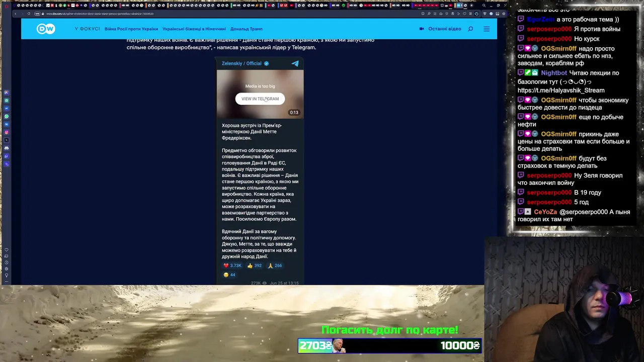Click the thumbs-up reaction 392
Image resolution: width=644 pixels, height=362 pixels.
pyautogui.click(x=254, y=265)
